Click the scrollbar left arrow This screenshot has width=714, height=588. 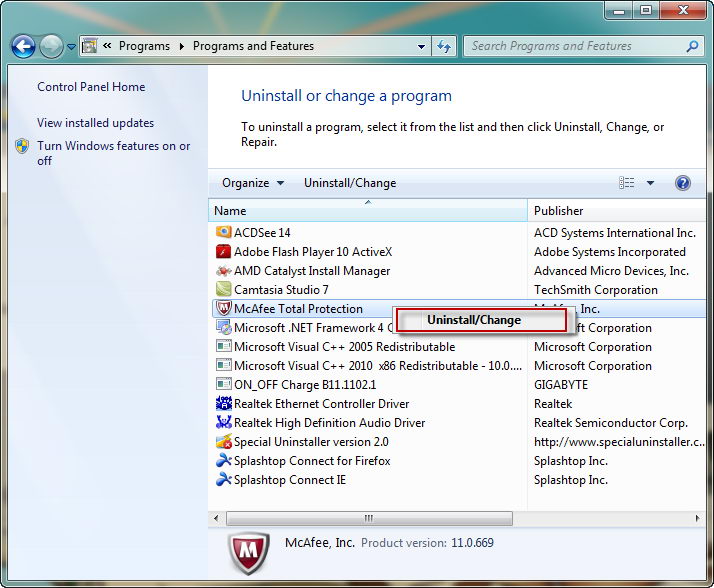(216, 518)
